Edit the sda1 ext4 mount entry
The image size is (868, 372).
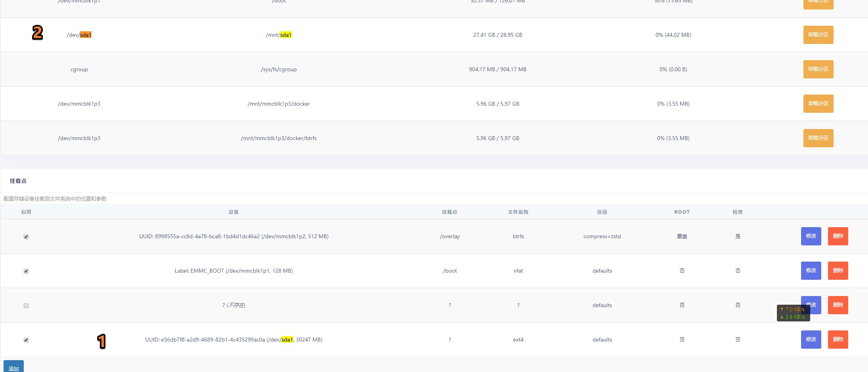811,340
